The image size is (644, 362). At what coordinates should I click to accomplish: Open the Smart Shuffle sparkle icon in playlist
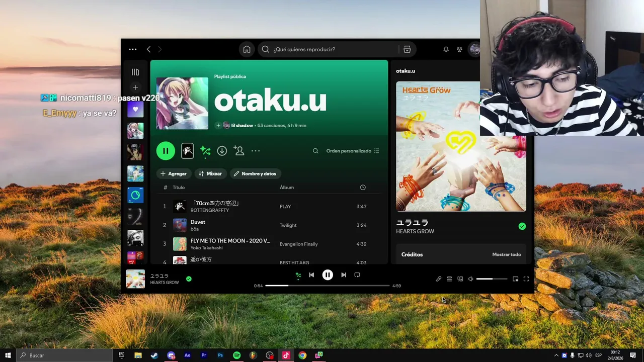tap(205, 151)
